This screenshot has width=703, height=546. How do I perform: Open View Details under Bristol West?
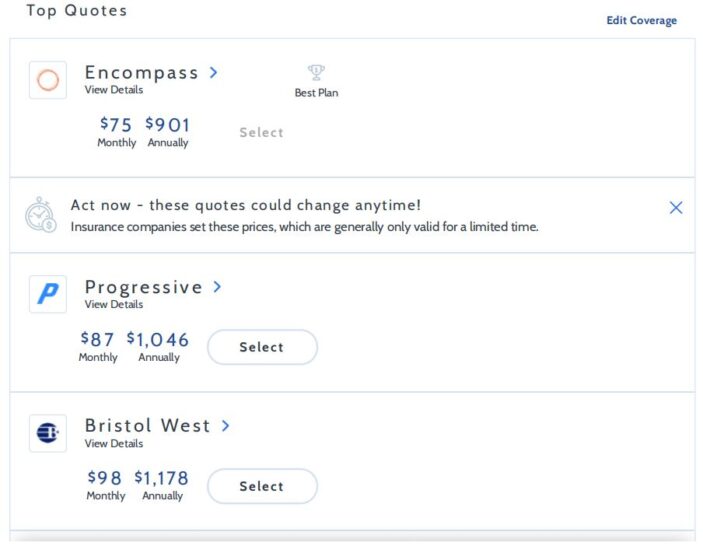114,443
